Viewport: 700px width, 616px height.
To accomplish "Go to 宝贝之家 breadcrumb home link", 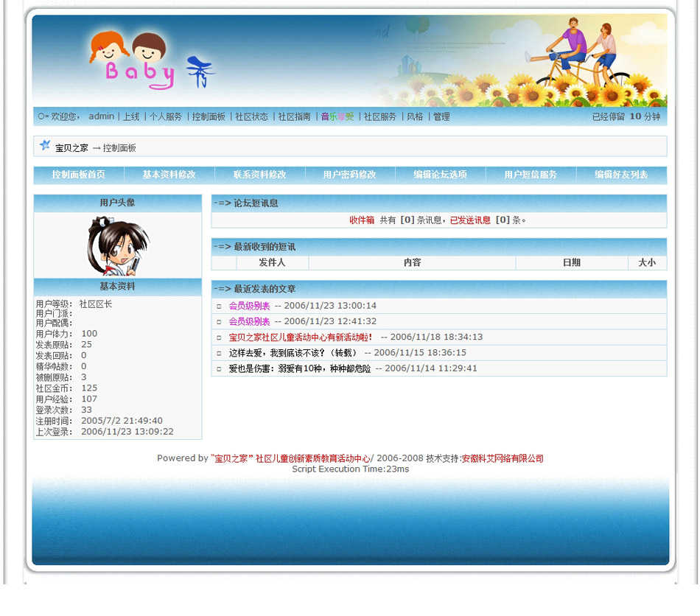I will (x=71, y=148).
